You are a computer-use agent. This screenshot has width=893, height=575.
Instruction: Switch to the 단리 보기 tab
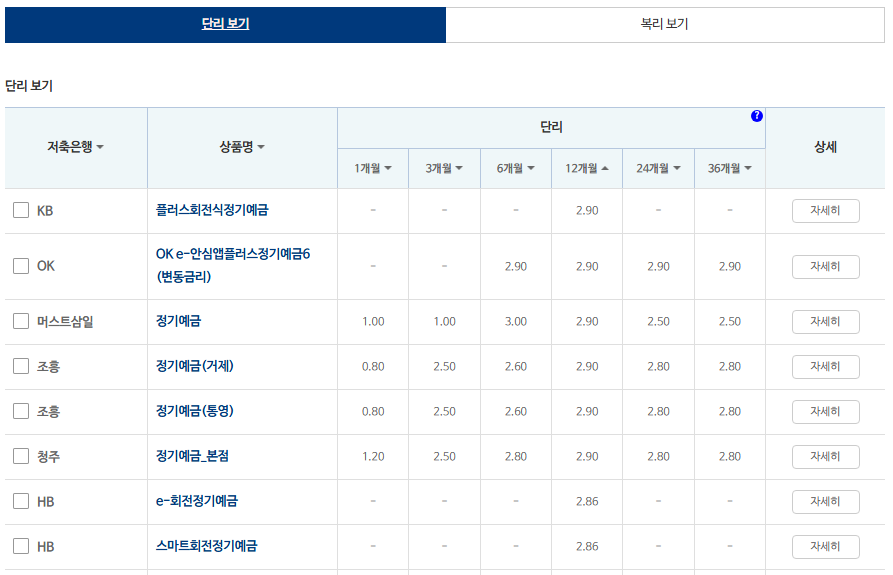pos(226,24)
